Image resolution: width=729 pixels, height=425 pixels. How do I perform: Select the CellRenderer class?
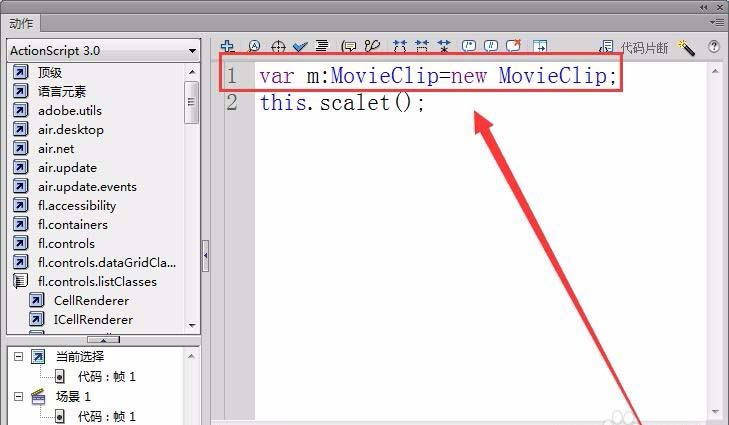pos(91,301)
